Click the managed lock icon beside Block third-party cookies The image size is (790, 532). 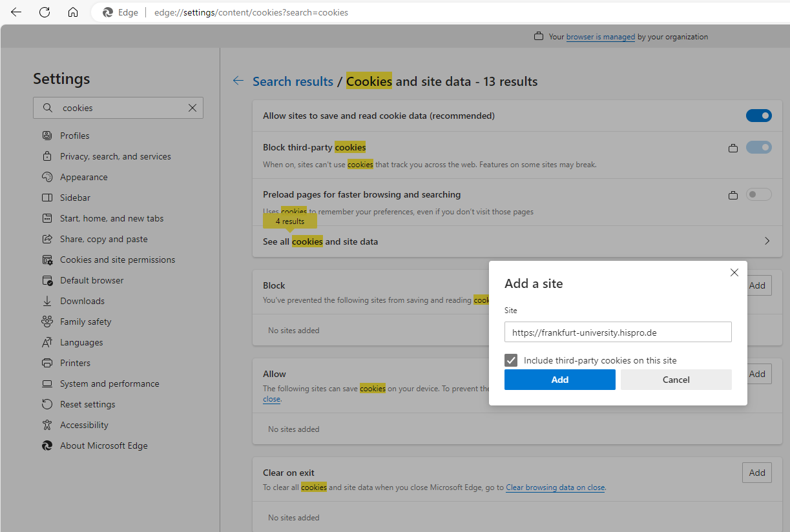[733, 148]
